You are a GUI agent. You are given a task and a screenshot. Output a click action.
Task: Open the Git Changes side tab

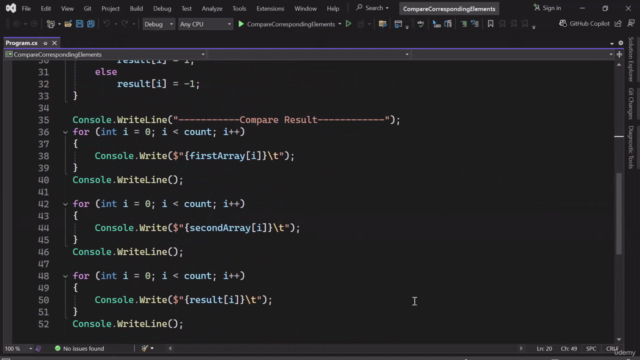tap(631, 103)
